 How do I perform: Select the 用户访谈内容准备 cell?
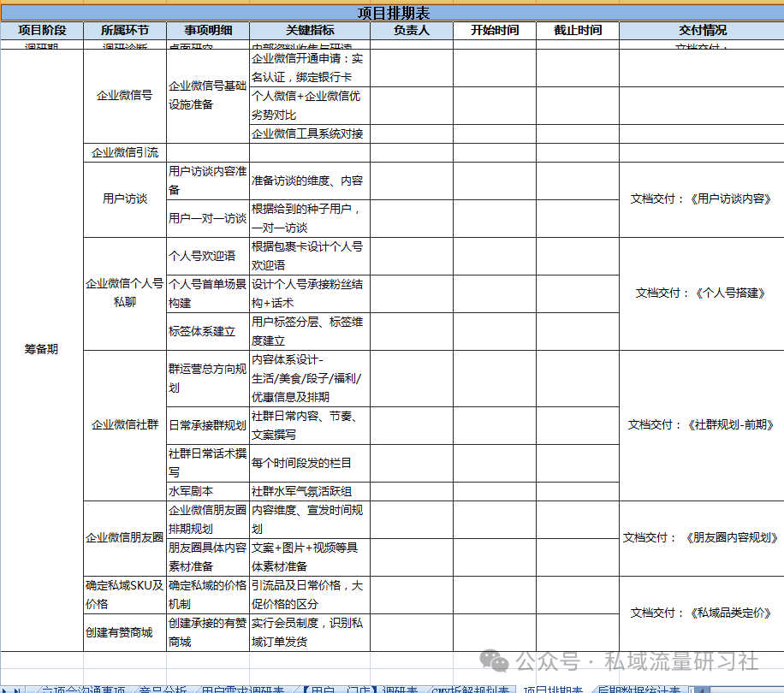208,181
